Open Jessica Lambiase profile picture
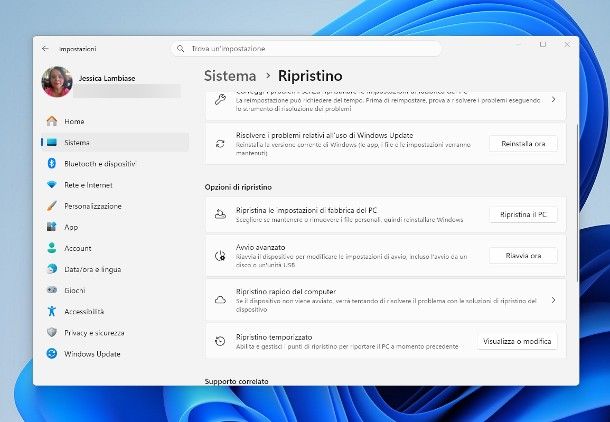 [57, 82]
